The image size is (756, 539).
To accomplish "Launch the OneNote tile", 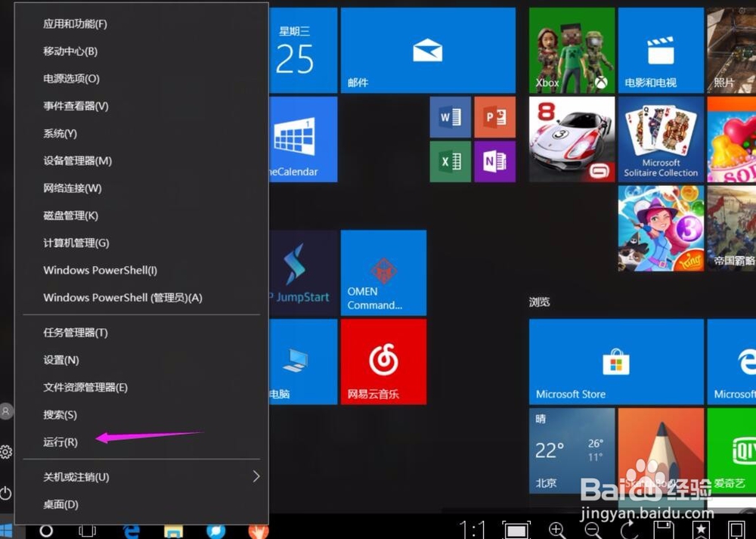I will [494, 162].
